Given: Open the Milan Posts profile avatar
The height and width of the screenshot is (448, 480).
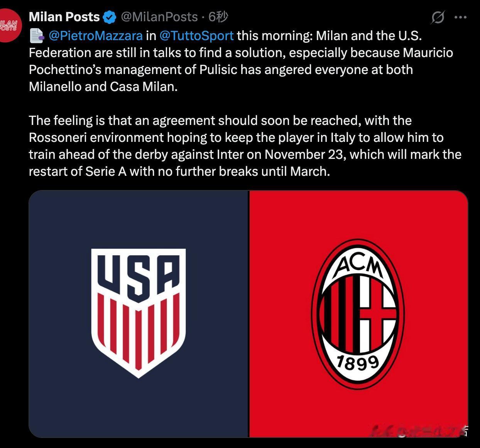Looking at the screenshot, I should pos(10,25).
